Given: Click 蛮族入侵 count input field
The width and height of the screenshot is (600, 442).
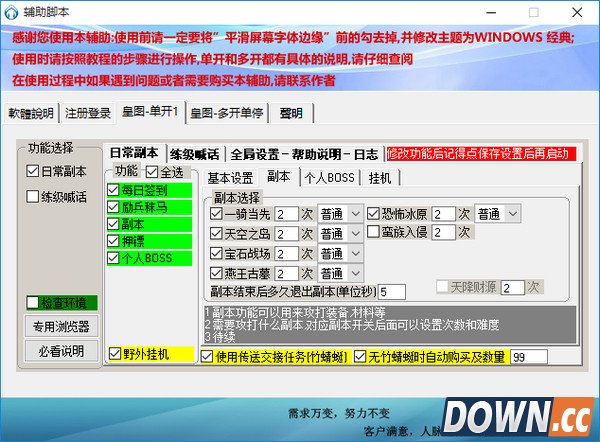Looking at the screenshot, I should (x=443, y=232).
